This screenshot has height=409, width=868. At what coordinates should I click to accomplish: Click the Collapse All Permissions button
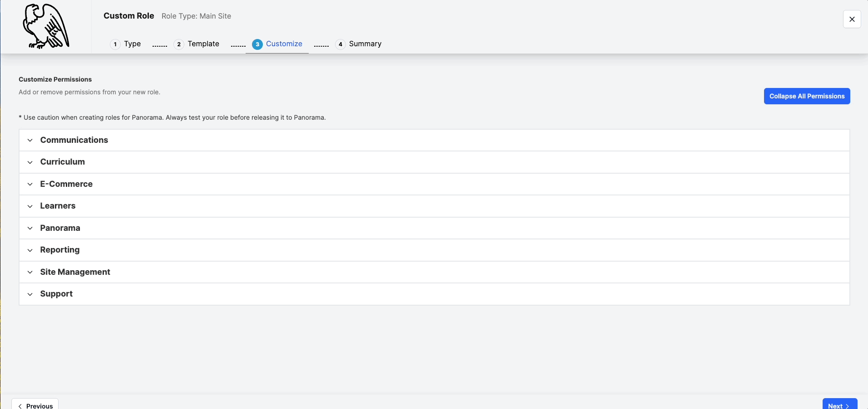807,96
